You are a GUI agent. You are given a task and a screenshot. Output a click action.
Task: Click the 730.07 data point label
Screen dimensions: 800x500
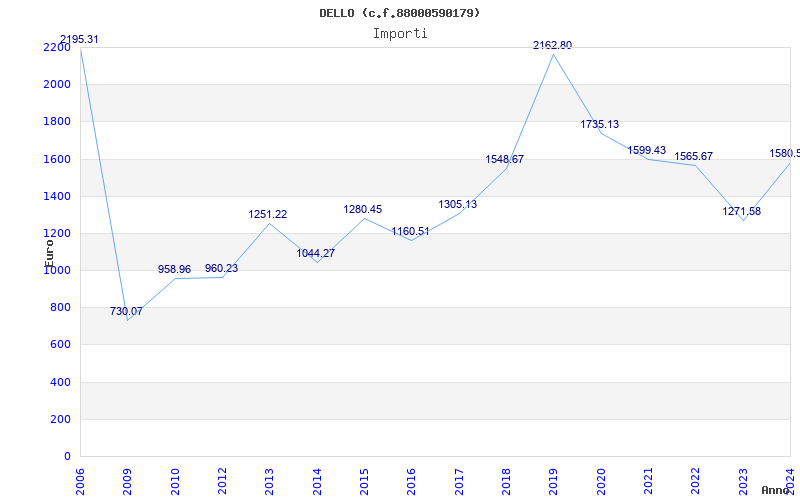coord(126,311)
